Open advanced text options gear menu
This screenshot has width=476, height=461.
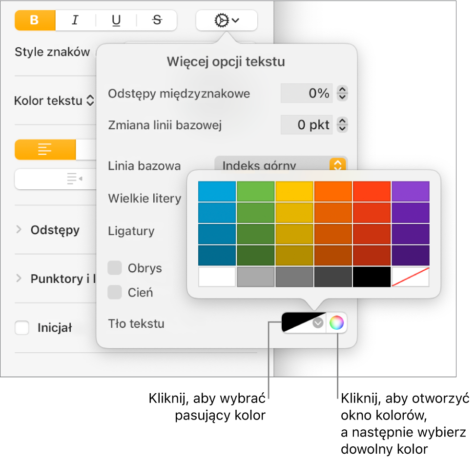click(x=227, y=20)
